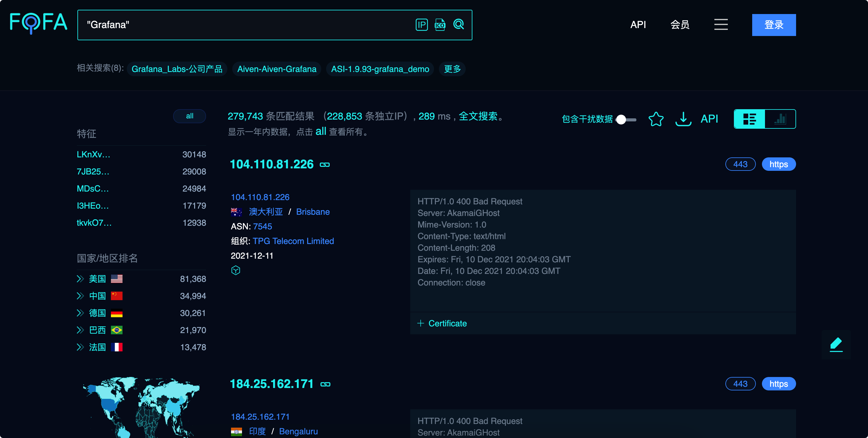Switch to chart statistics view

tap(780, 119)
